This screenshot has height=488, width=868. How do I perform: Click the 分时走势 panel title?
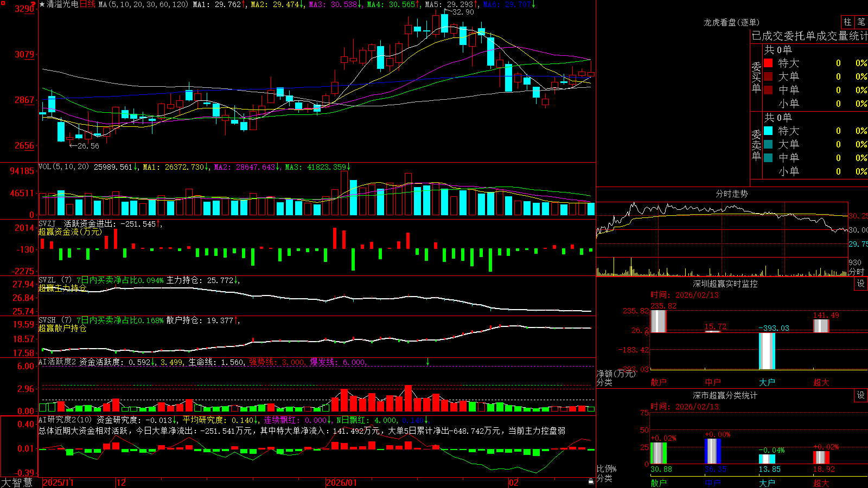tap(732, 194)
